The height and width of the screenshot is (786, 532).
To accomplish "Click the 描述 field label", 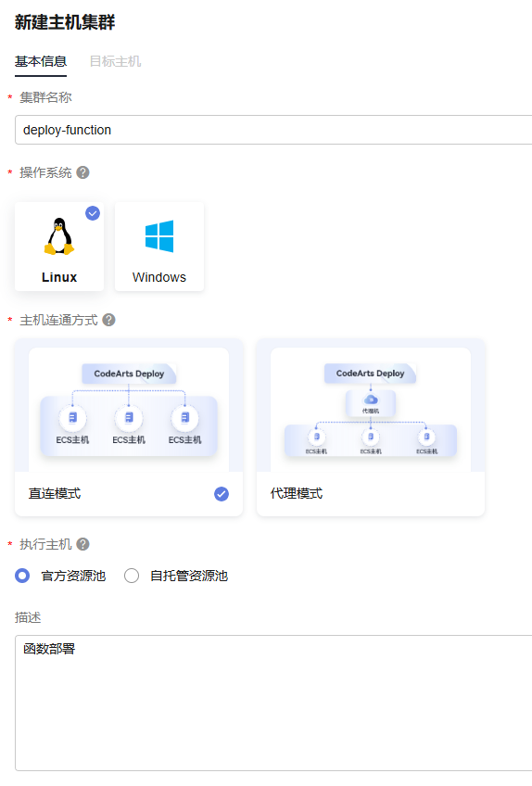I will click(28, 617).
